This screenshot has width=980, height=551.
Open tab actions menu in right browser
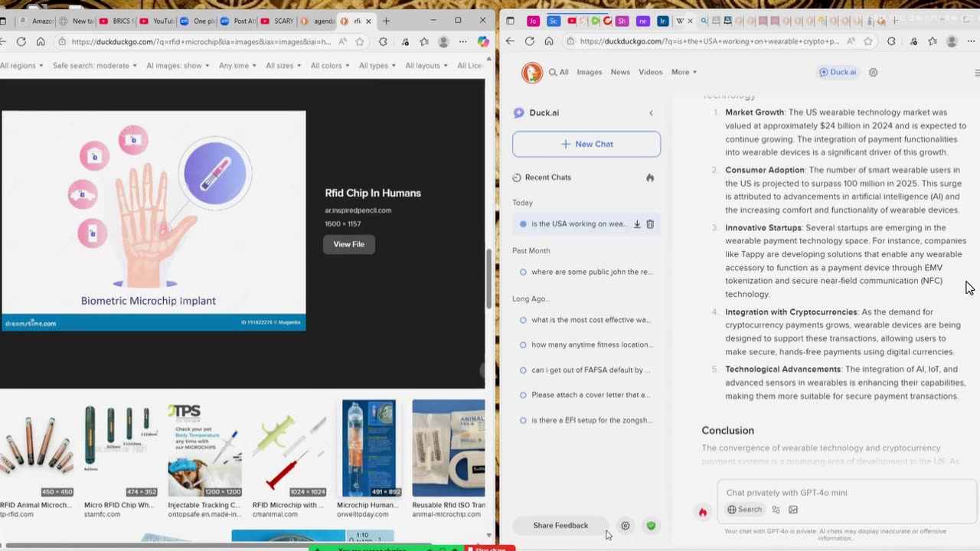tap(511, 21)
